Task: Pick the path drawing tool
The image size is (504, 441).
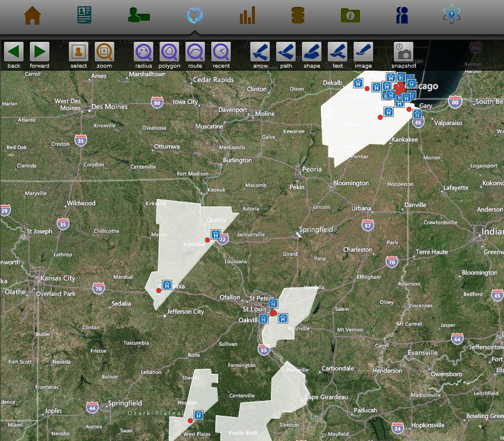Action: tap(286, 52)
